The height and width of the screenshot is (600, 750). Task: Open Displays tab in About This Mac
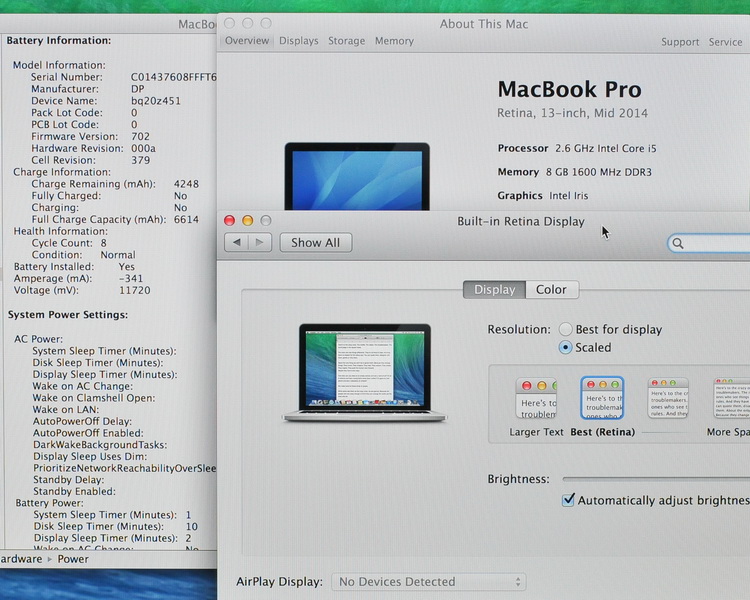point(299,41)
